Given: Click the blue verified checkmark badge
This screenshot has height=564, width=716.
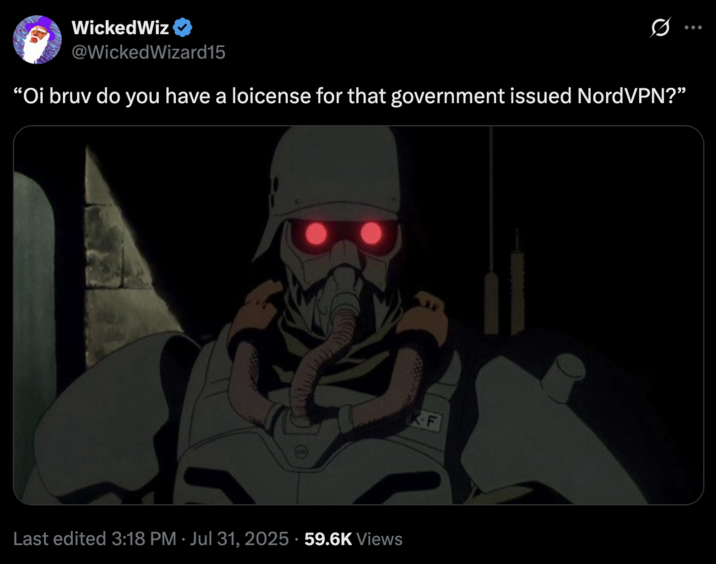Looking at the screenshot, I should [182, 28].
